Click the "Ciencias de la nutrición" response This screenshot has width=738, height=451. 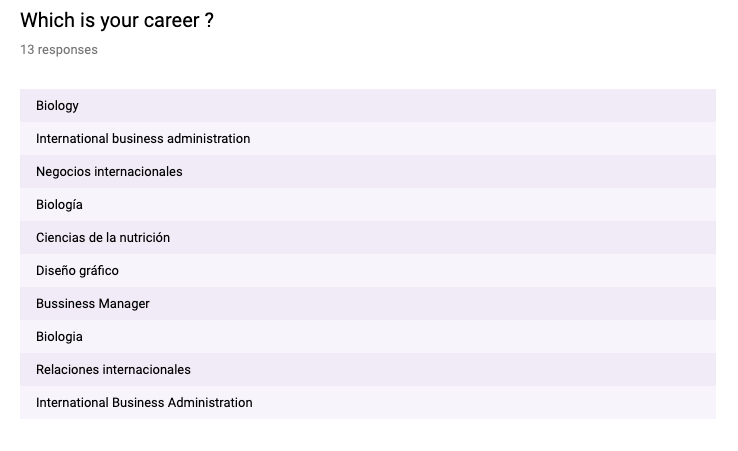click(103, 238)
